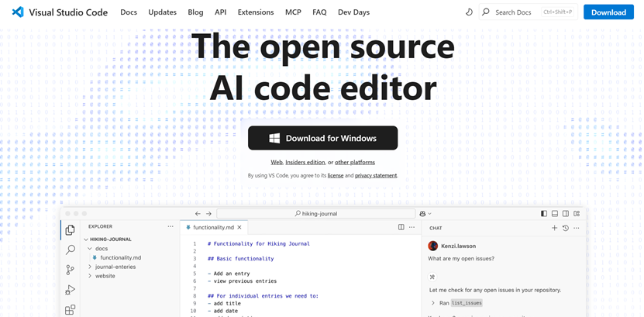This screenshot has height=317, width=644.
Task: Select the Search icon in activity bar
Action: pyautogui.click(x=71, y=250)
